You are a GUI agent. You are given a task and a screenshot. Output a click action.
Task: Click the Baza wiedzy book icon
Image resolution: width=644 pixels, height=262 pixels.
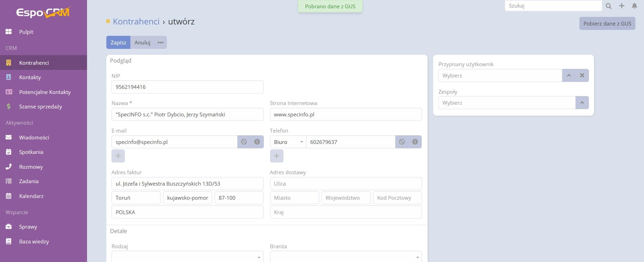[x=9, y=241]
